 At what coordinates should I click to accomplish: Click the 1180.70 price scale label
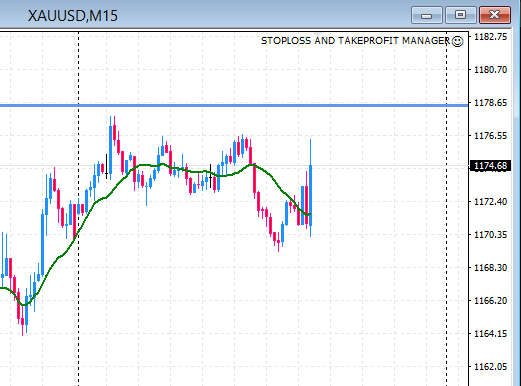pos(490,70)
